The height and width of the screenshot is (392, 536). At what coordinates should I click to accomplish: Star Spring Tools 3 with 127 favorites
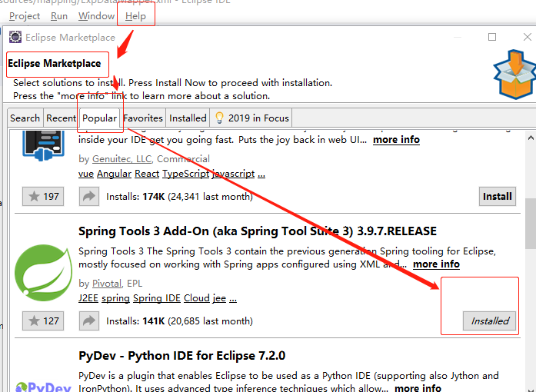coord(43,321)
